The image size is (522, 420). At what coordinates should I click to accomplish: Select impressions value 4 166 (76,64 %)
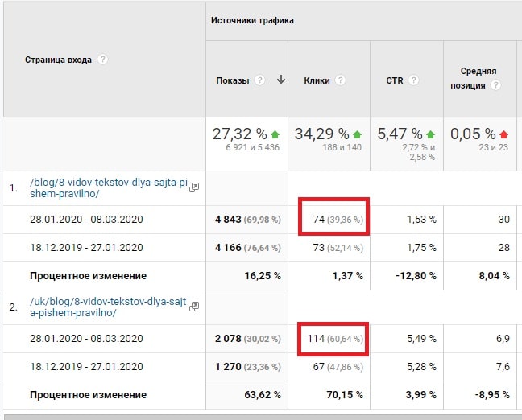(x=248, y=248)
